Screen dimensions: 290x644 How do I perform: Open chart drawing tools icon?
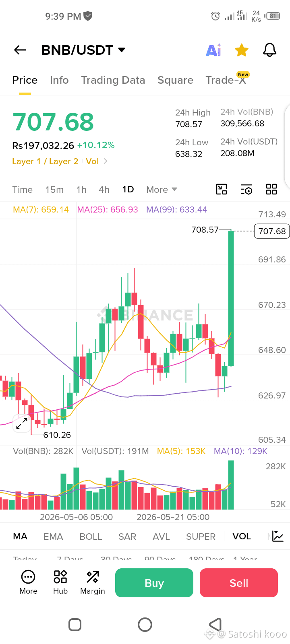[x=222, y=189]
